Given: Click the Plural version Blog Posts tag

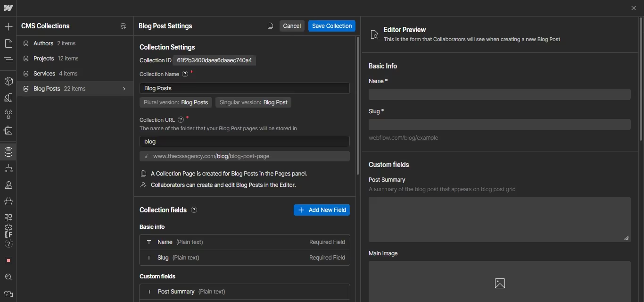Looking at the screenshot, I should click(176, 102).
